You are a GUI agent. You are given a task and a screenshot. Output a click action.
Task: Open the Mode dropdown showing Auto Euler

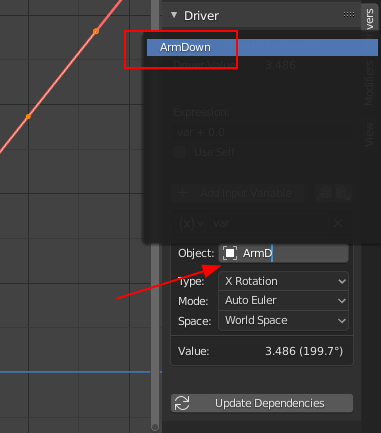point(283,301)
